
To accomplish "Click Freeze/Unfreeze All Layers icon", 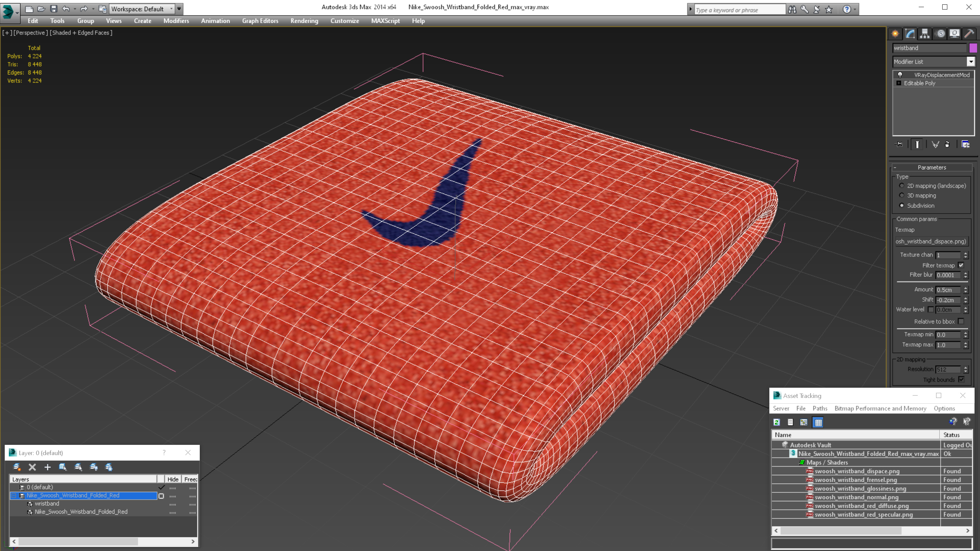I will click(x=109, y=467).
